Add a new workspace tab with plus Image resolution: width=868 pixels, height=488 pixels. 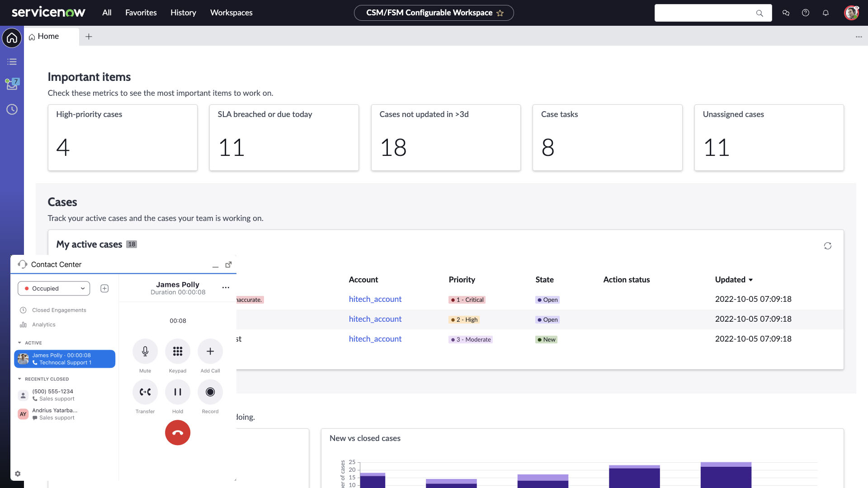coord(89,37)
